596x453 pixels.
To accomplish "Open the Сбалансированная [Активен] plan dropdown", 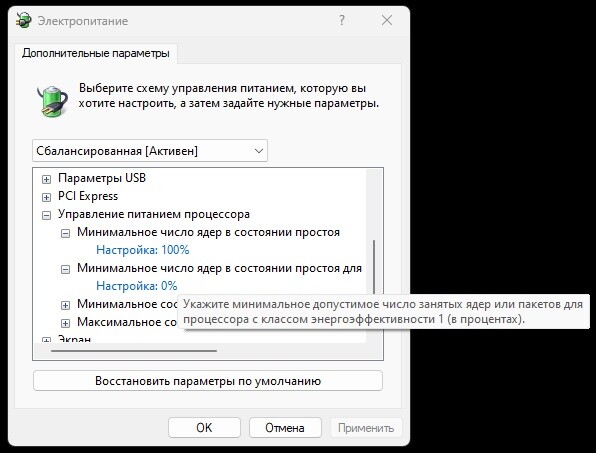I will 150,151.
